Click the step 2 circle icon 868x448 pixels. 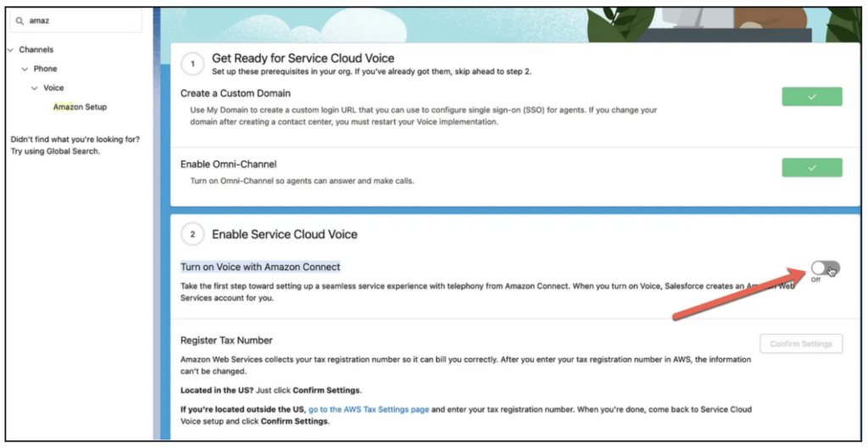(193, 235)
